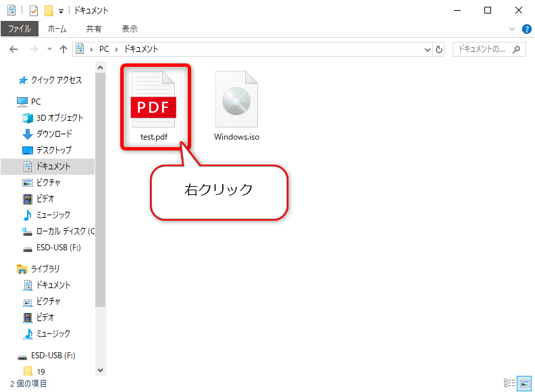Select the Windows.iso disc image file
Screen dimensions: 535x392
tap(236, 101)
